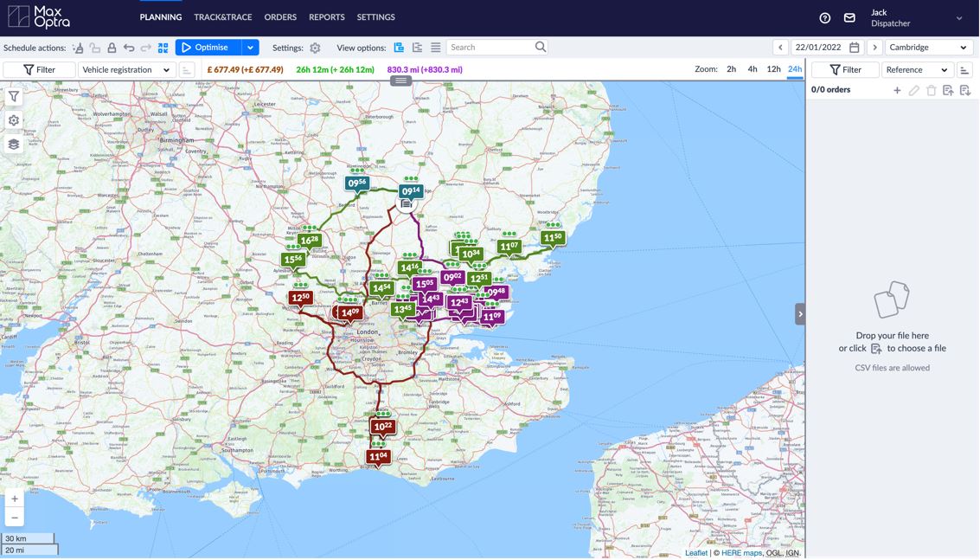Open the Cambridge depot dropdown
980x560 pixels.
pos(928,48)
